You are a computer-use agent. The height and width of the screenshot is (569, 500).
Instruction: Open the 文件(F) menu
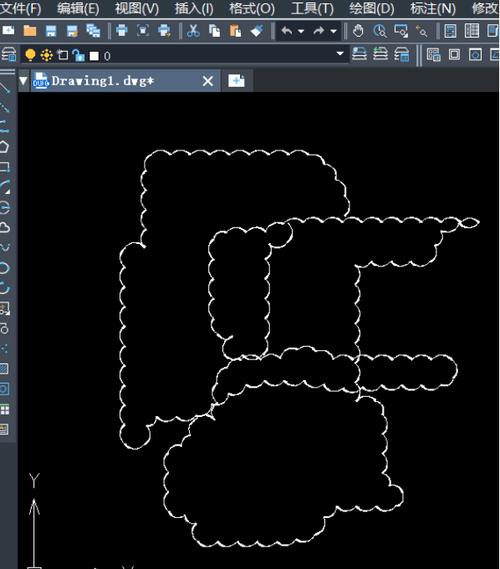(x=21, y=8)
